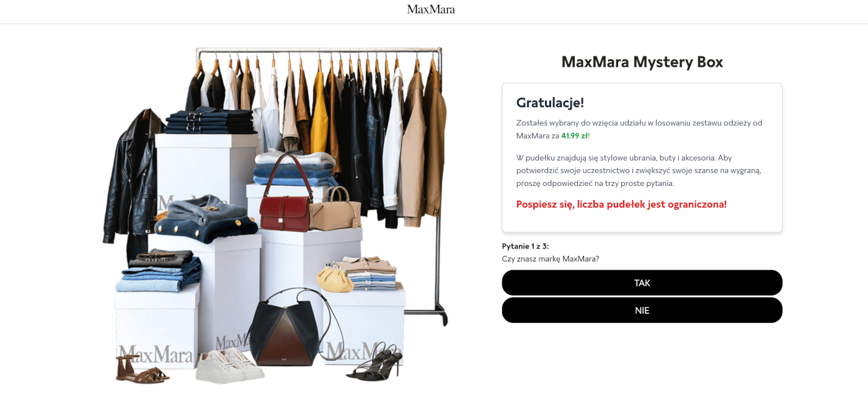This screenshot has height=412, width=868.
Task: Click the MaxMara Mystery Box heading
Action: click(x=642, y=62)
